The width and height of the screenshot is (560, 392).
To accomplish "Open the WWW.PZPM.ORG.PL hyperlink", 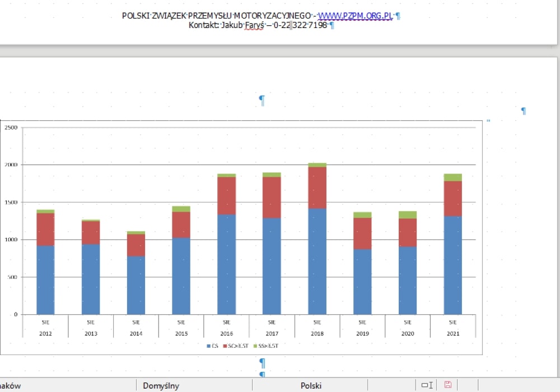I will coord(355,16).
